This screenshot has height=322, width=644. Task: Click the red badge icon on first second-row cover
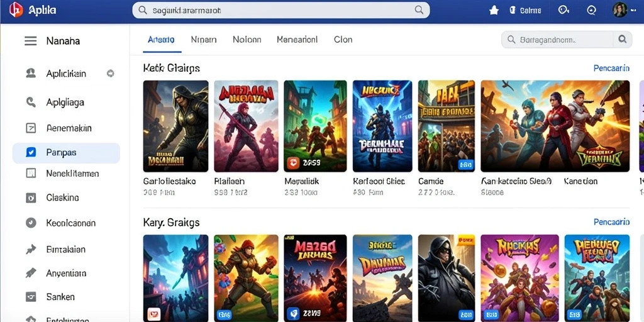[x=153, y=314]
